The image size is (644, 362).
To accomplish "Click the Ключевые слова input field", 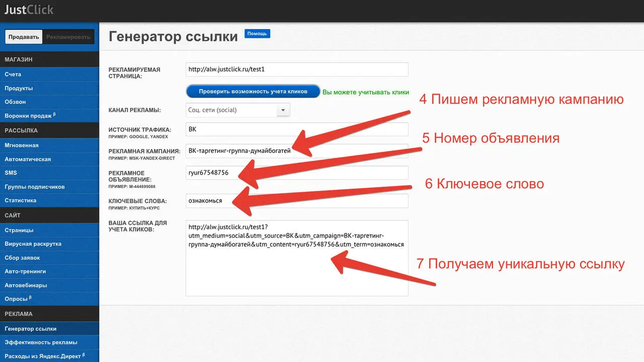I will pyautogui.click(x=297, y=201).
